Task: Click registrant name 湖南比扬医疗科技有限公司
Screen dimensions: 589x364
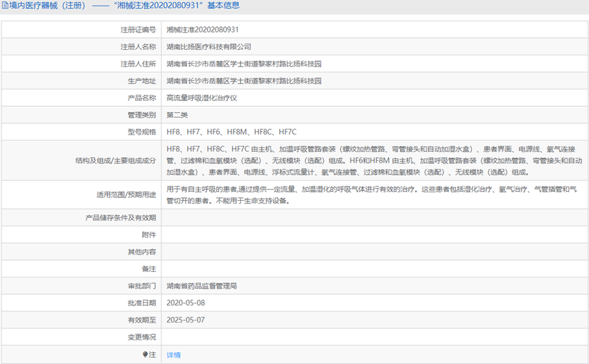Action: pos(209,46)
